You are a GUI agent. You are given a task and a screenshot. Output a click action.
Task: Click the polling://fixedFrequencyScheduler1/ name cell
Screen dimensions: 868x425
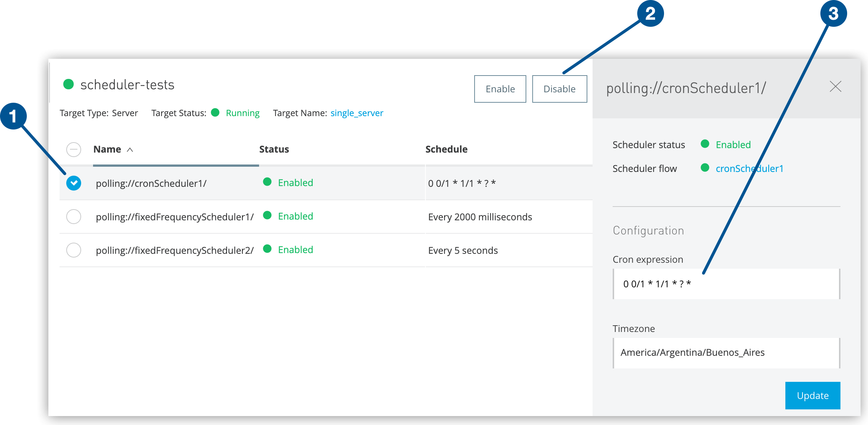pyautogui.click(x=175, y=217)
